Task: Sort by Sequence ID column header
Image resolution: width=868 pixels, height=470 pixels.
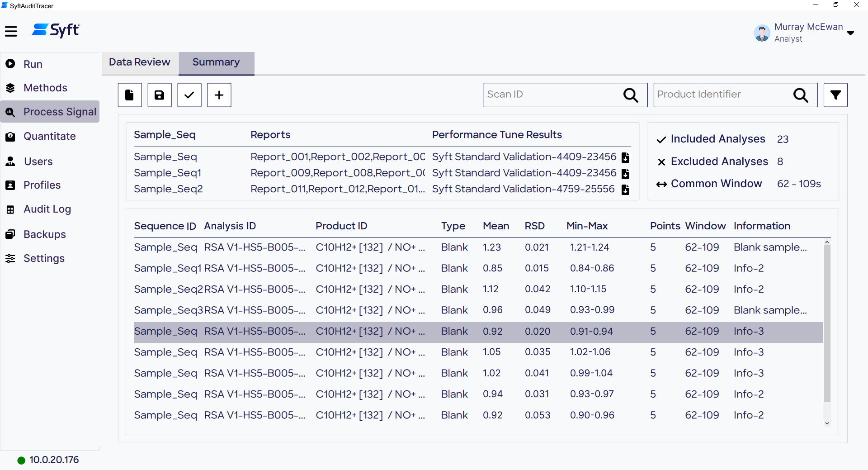Action: click(x=165, y=226)
